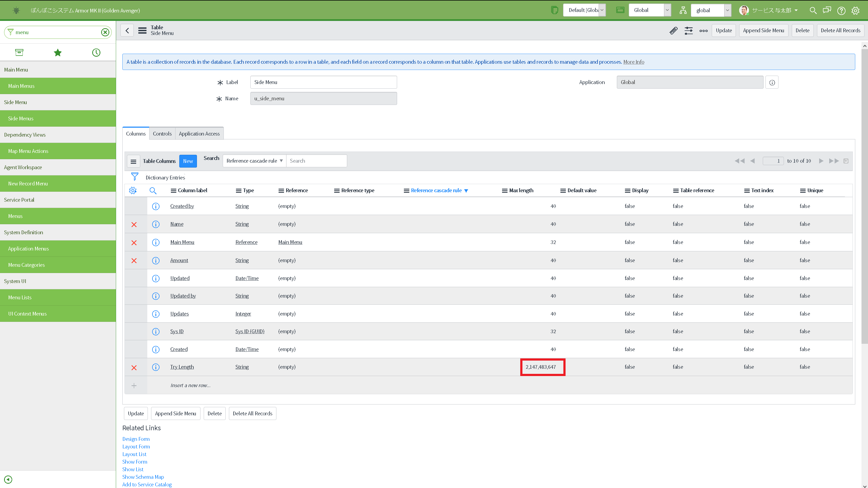
Task: Click the personalize columns gear in list header
Action: pyautogui.click(x=133, y=190)
